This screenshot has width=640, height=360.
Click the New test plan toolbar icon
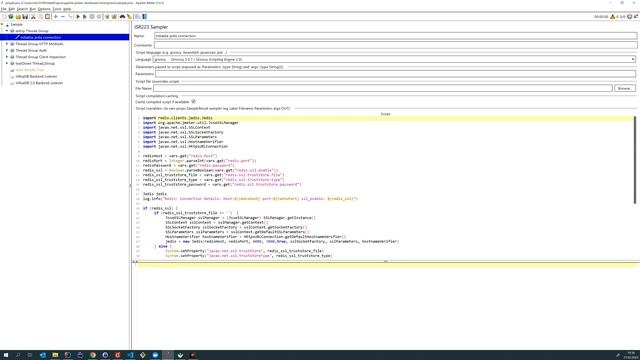tap(4, 17)
